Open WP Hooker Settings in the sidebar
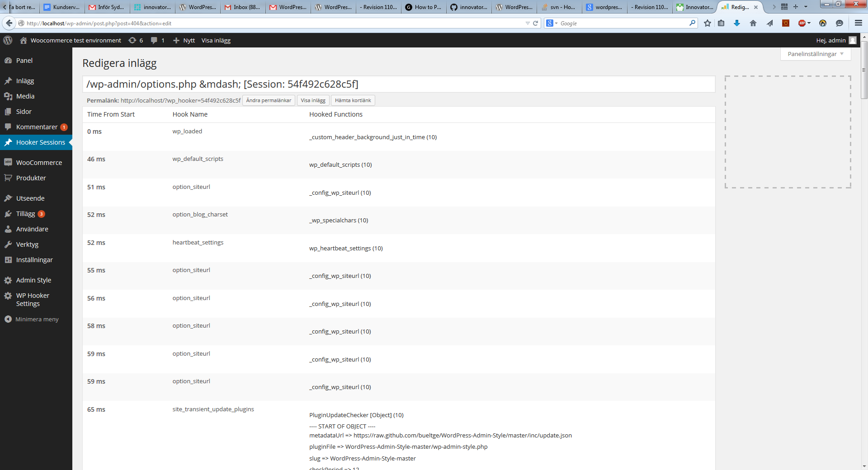The image size is (868, 470). click(36, 300)
